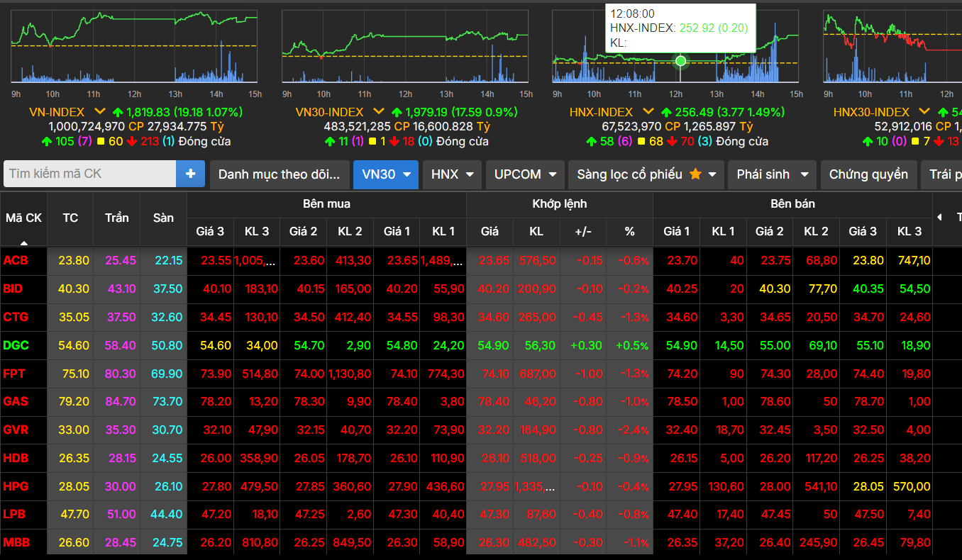The height and width of the screenshot is (560, 962).
Task: Open the Phái sinh derivatives menu
Action: coord(771,174)
